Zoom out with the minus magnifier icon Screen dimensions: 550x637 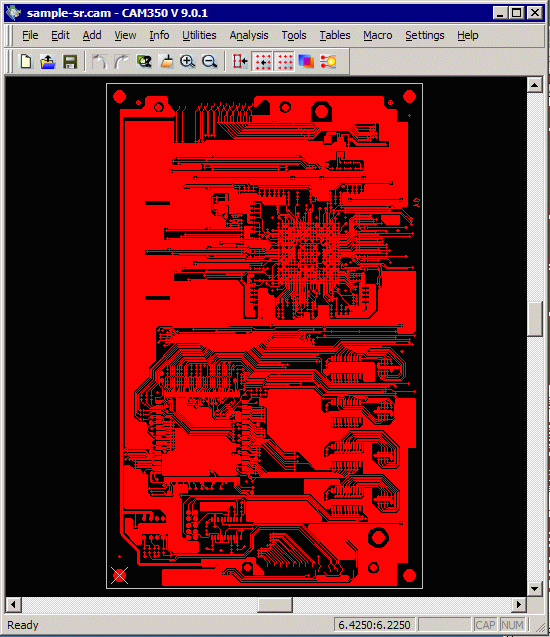point(210,62)
